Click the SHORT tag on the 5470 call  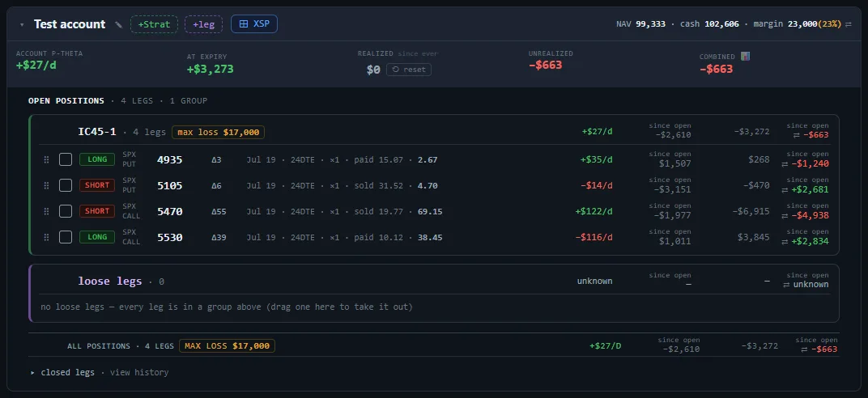[97, 211]
